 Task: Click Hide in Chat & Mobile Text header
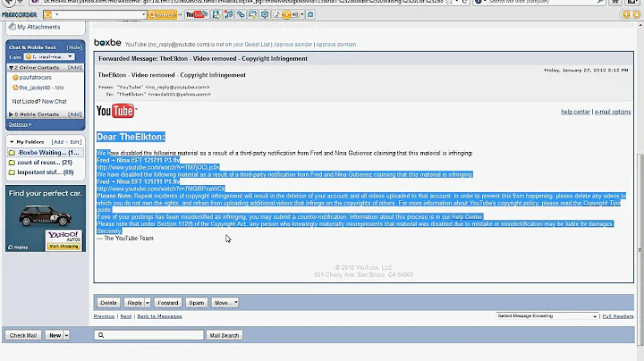[74, 47]
